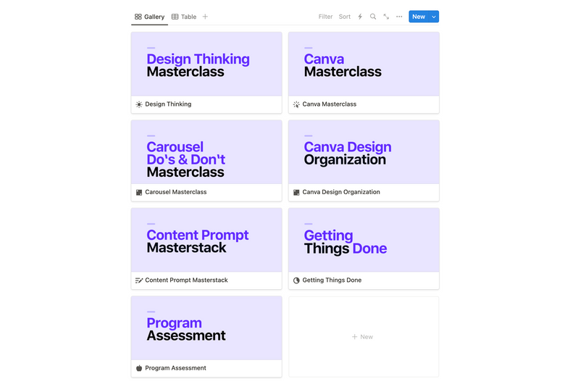Open the Carousel Masterclass title link
This screenshot has width=586, height=392.
pos(176,192)
